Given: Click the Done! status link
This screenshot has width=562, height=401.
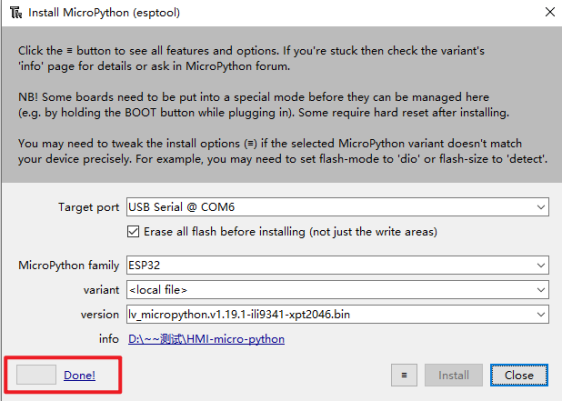Looking at the screenshot, I should (80, 375).
